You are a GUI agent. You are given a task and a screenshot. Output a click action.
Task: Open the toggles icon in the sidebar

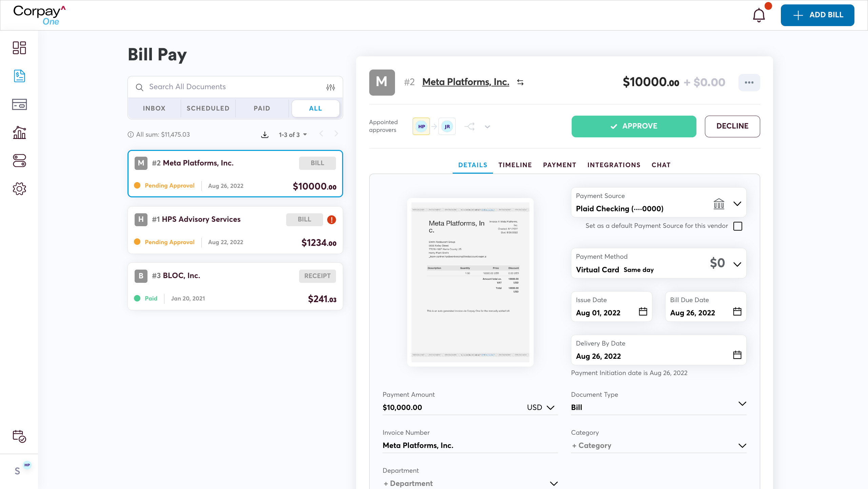(19, 161)
